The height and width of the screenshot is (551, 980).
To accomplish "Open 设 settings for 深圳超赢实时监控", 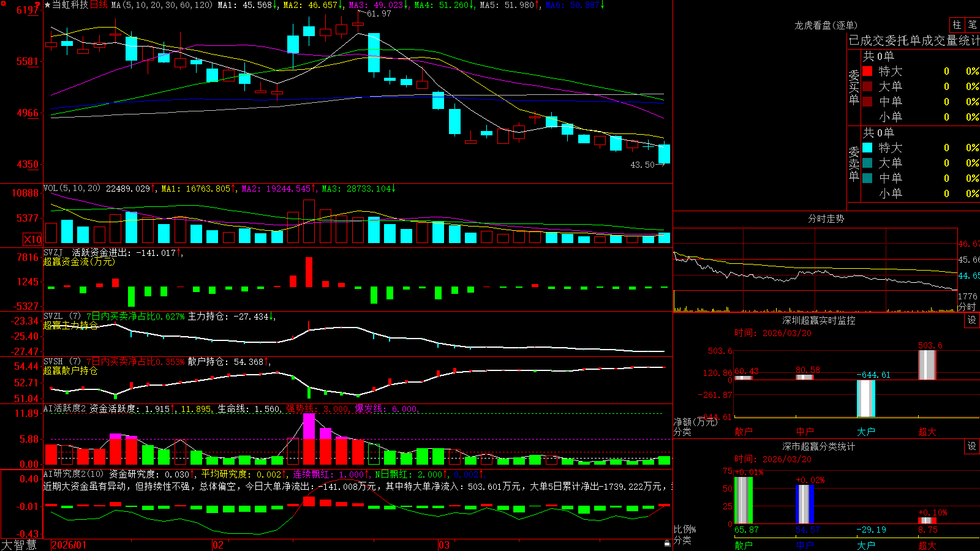I will pyautogui.click(x=971, y=320).
